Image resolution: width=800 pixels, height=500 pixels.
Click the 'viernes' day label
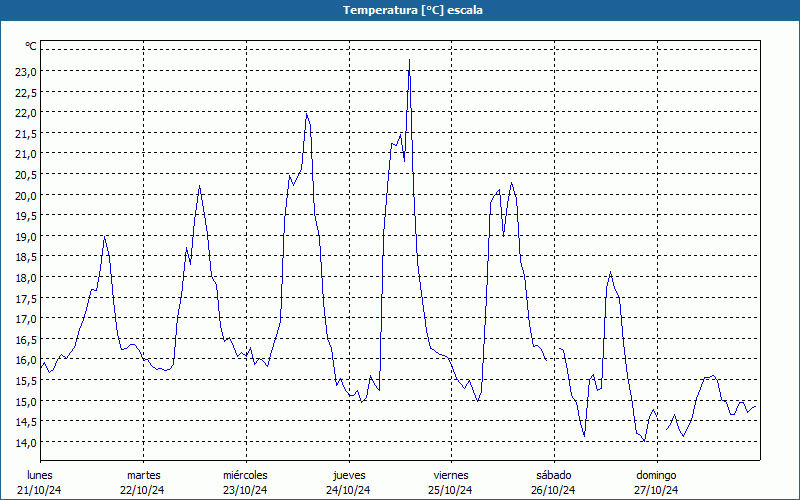coord(451,475)
